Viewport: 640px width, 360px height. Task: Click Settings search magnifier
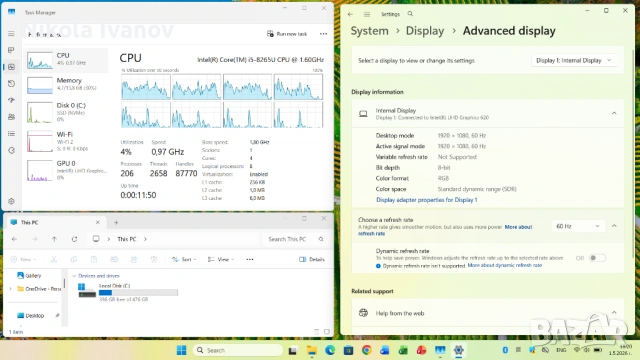[x=410, y=14]
